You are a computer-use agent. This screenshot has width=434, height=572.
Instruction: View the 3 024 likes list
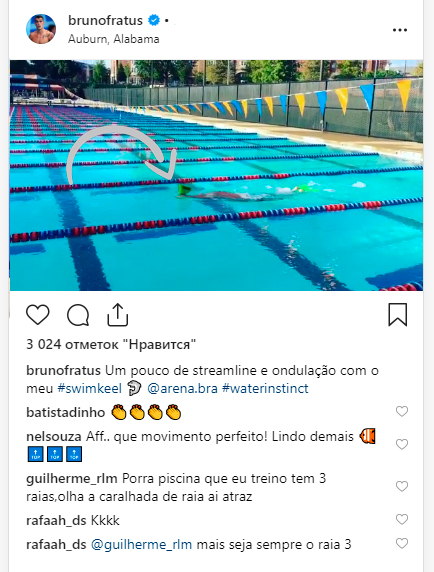click(111, 344)
